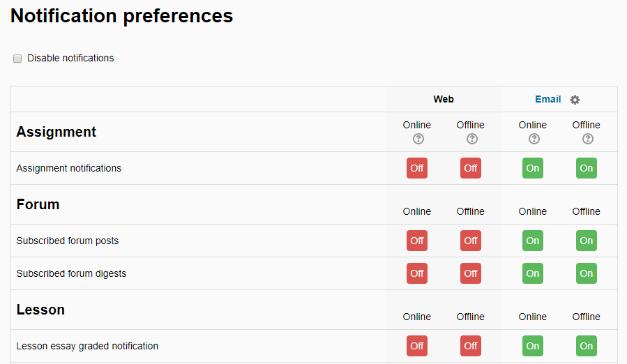The width and height of the screenshot is (627, 364).
Task: Disable Lesson essay graded Email Offline
Action: click(x=587, y=346)
